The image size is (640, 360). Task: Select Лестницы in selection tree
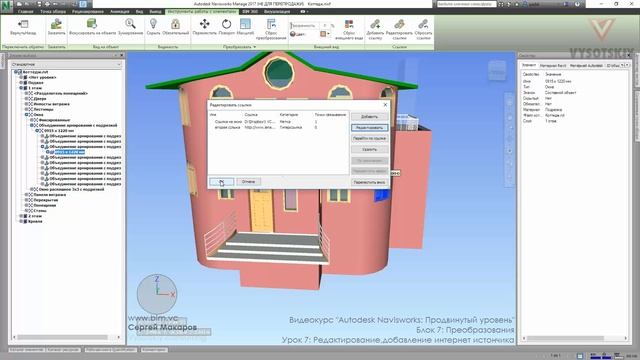click(44, 109)
